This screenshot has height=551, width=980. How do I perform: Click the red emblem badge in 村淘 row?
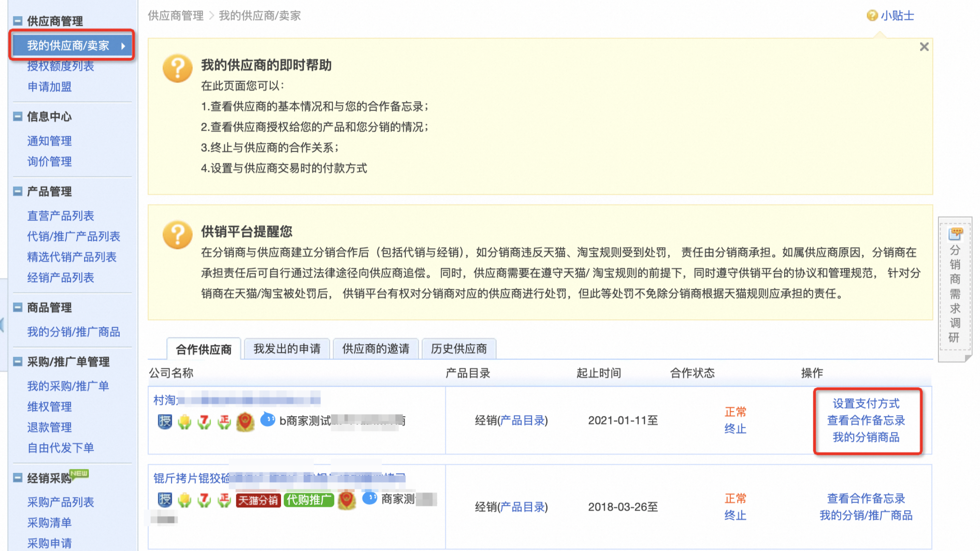point(245,422)
